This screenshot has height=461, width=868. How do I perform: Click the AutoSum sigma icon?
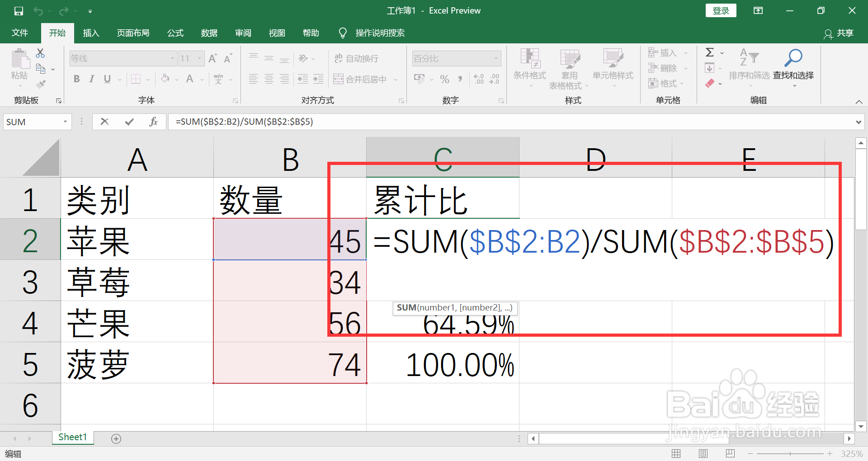click(x=710, y=52)
